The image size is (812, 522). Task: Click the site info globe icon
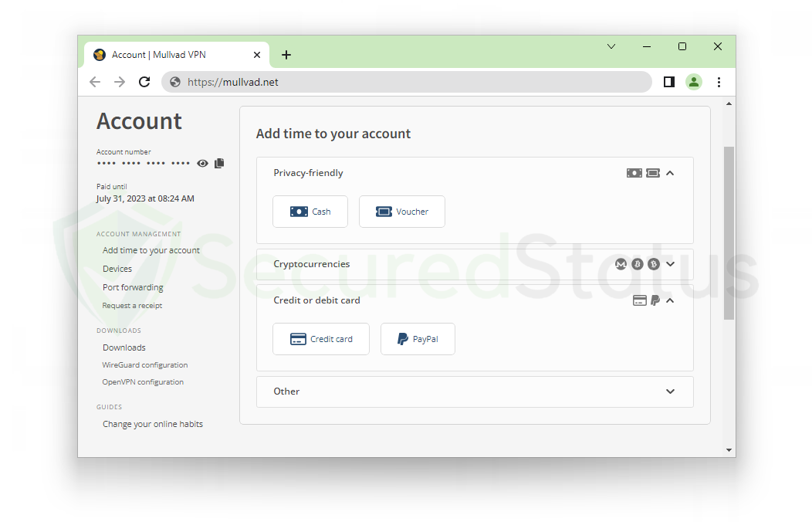coord(175,82)
